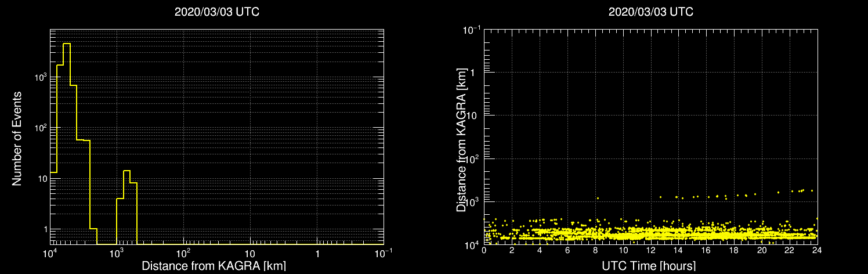Click the "4" tick on the UTC Time axis

[540, 250]
